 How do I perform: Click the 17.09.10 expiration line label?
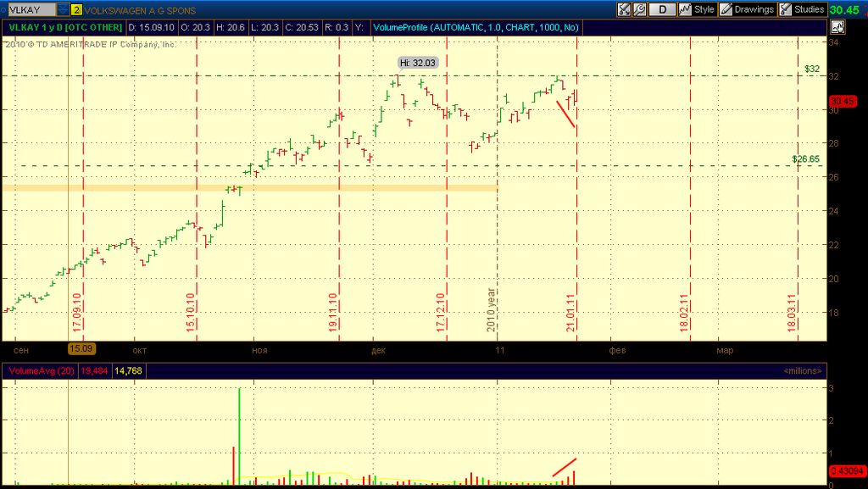click(77, 313)
